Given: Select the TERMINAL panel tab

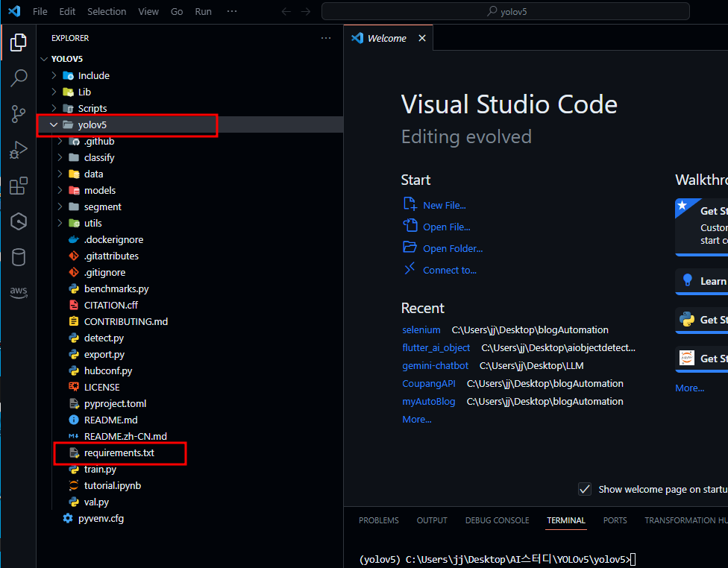Looking at the screenshot, I should [566, 520].
